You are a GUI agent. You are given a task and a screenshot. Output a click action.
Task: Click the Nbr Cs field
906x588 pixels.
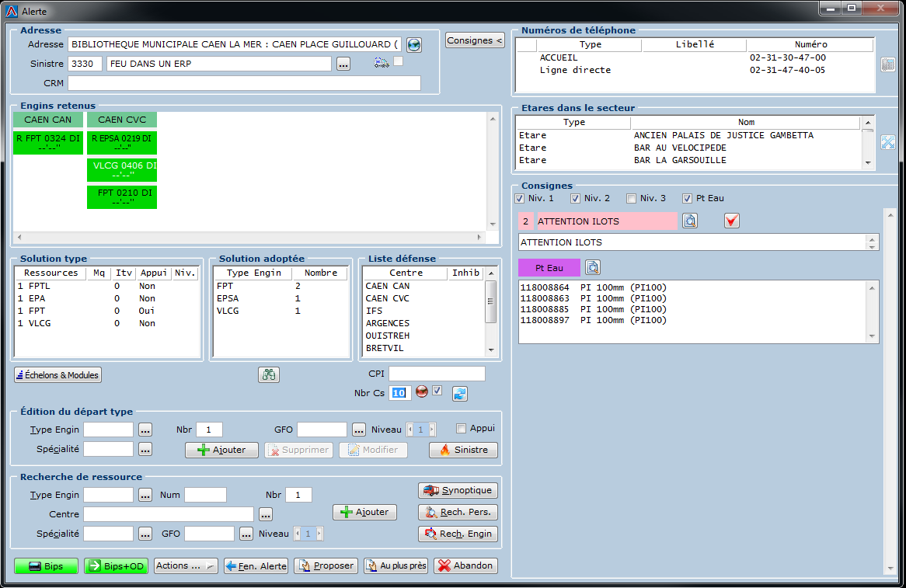pos(400,393)
